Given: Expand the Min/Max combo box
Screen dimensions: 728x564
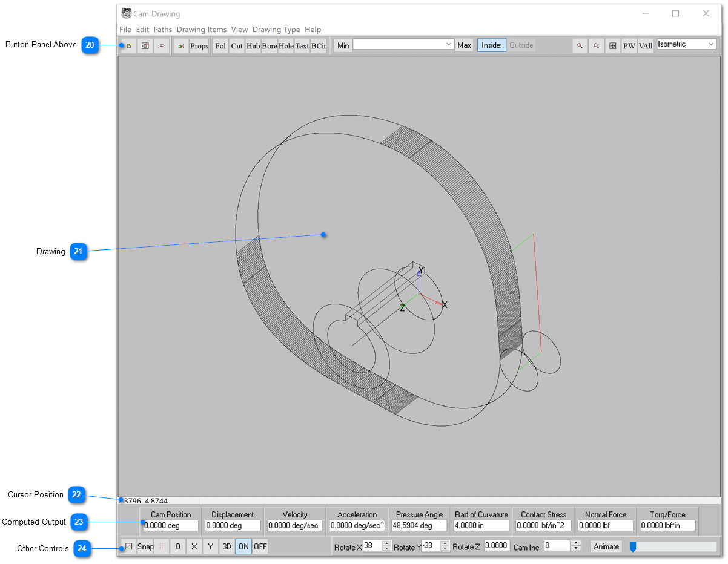Looking at the screenshot, I should pyautogui.click(x=449, y=45).
